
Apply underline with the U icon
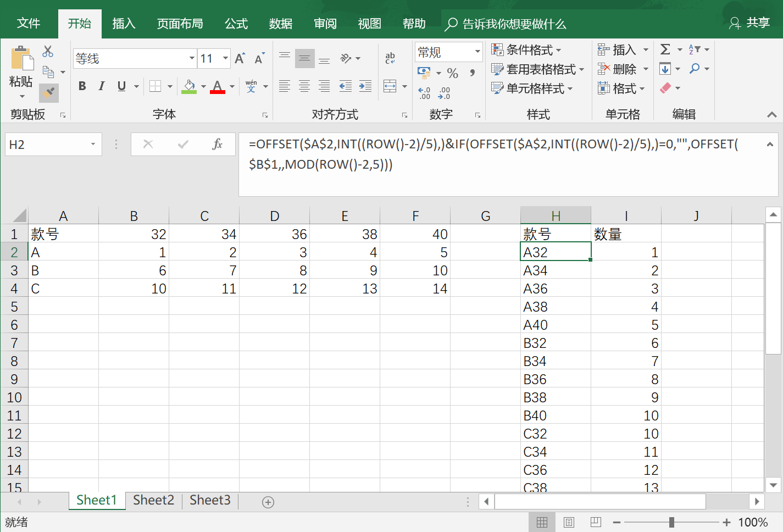point(120,86)
